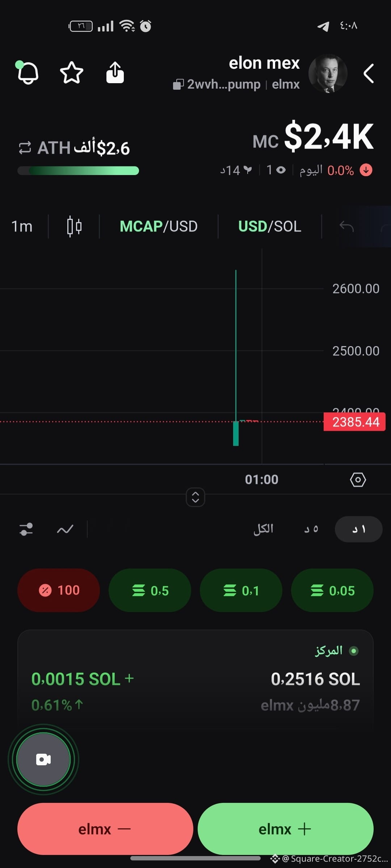
Task: Toggle MCAP/USD price mode
Action: (159, 226)
